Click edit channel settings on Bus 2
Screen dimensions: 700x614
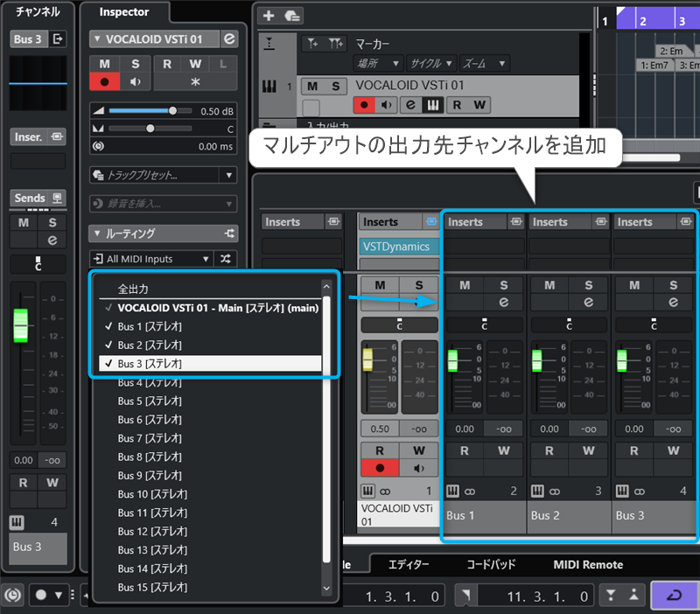tap(588, 303)
